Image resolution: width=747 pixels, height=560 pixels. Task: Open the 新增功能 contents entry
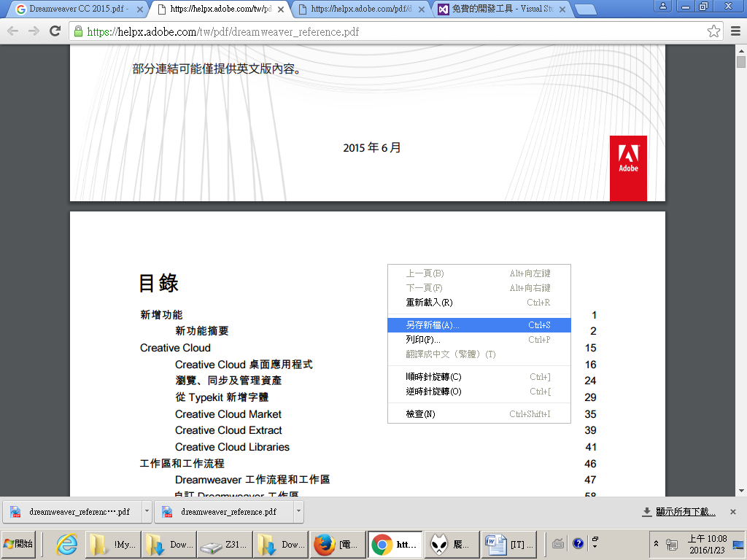pos(161,315)
